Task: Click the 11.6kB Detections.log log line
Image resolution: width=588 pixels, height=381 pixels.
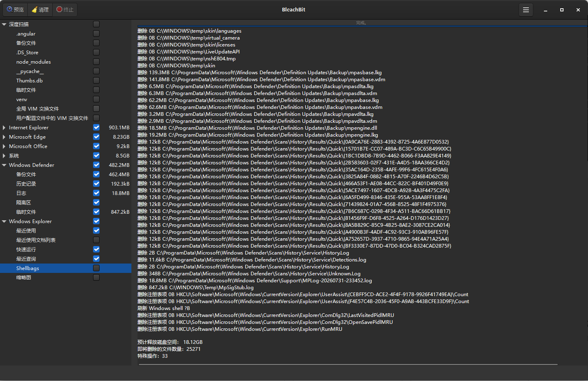Action: [252, 260]
